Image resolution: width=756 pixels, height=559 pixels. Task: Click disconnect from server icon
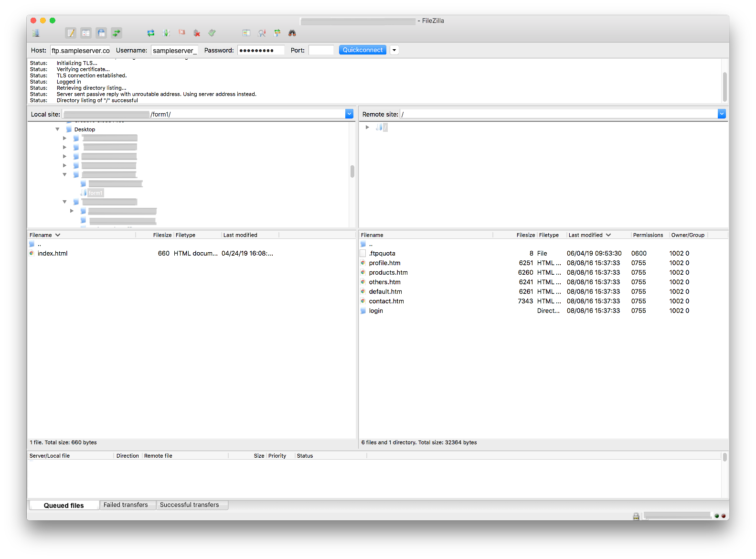point(197,33)
